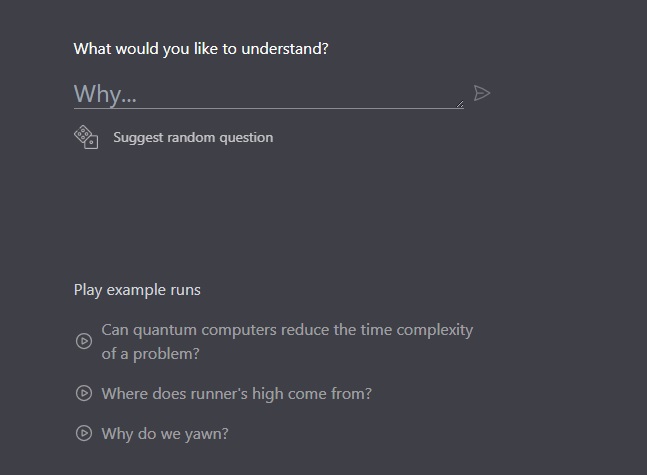Image resolution: width=647 pixels, height=475 pixels.
Task: Select the 'Why do we yawn?' example
Action: point(165,433)
